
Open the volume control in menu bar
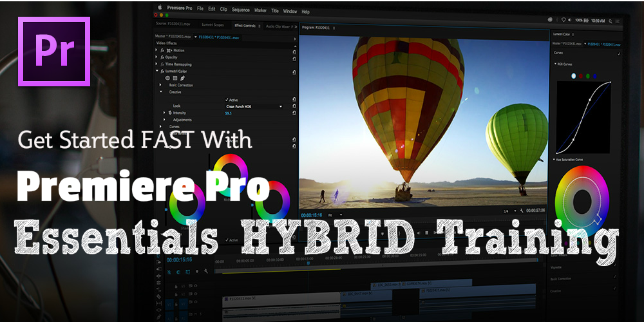(x=570, y=20)
